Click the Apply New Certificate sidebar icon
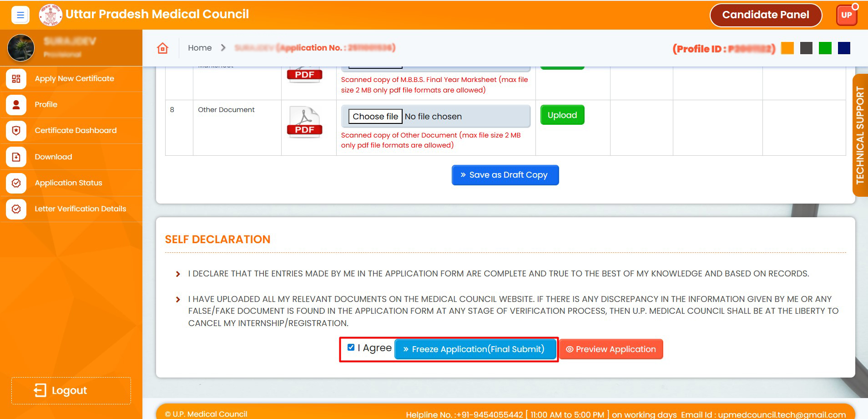Viewport: 868px width, 419px height. click(16, 79)
